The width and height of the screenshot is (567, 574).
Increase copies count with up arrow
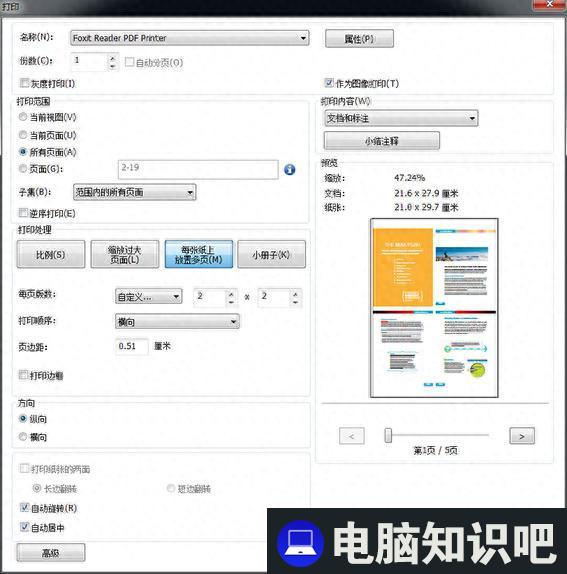tap(112, 58)
